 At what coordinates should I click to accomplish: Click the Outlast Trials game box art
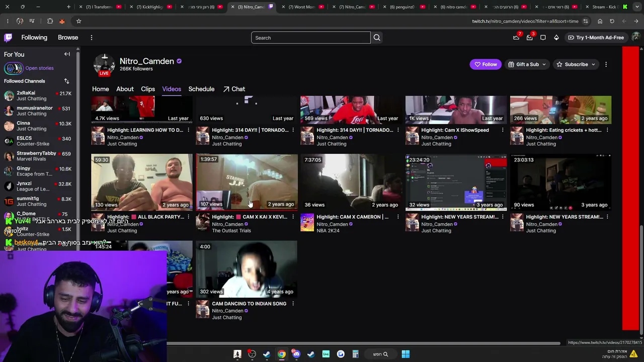(202, 222)
